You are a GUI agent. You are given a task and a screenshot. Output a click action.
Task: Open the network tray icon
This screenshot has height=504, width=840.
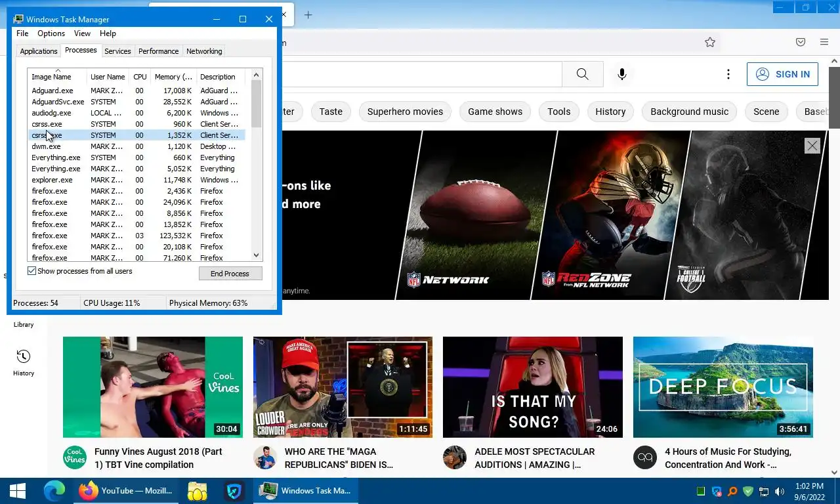pyautogui.click(x=764, y=491)
